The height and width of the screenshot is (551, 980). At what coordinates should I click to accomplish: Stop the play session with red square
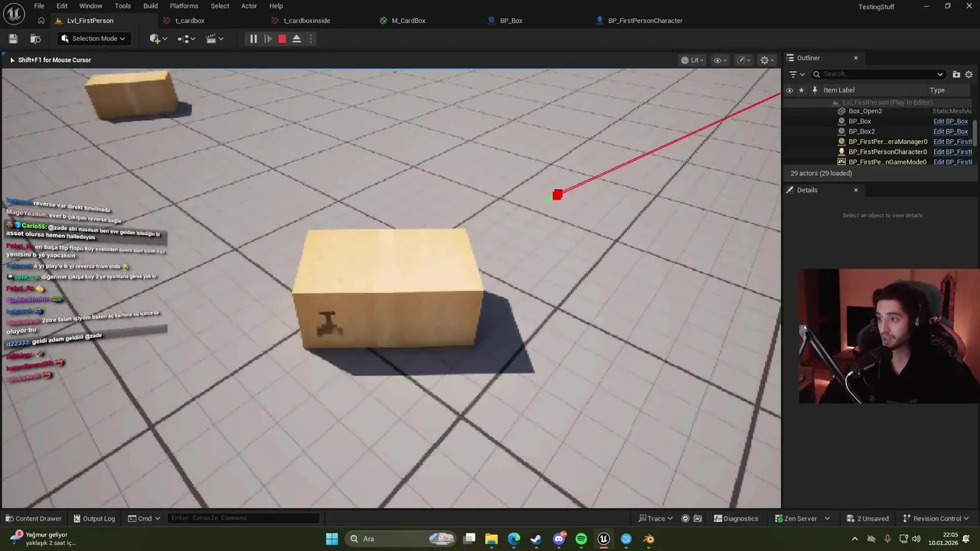point(282,38)
